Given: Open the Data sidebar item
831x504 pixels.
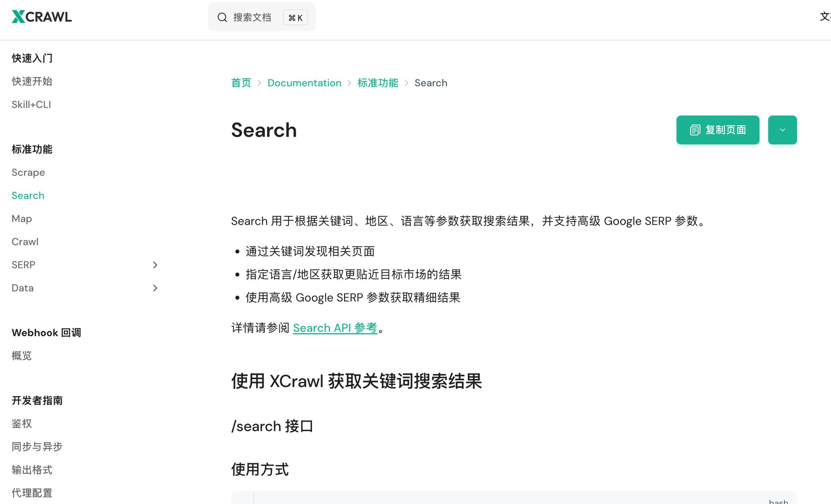Looking at the screenshot, I should tap(23, 288).
